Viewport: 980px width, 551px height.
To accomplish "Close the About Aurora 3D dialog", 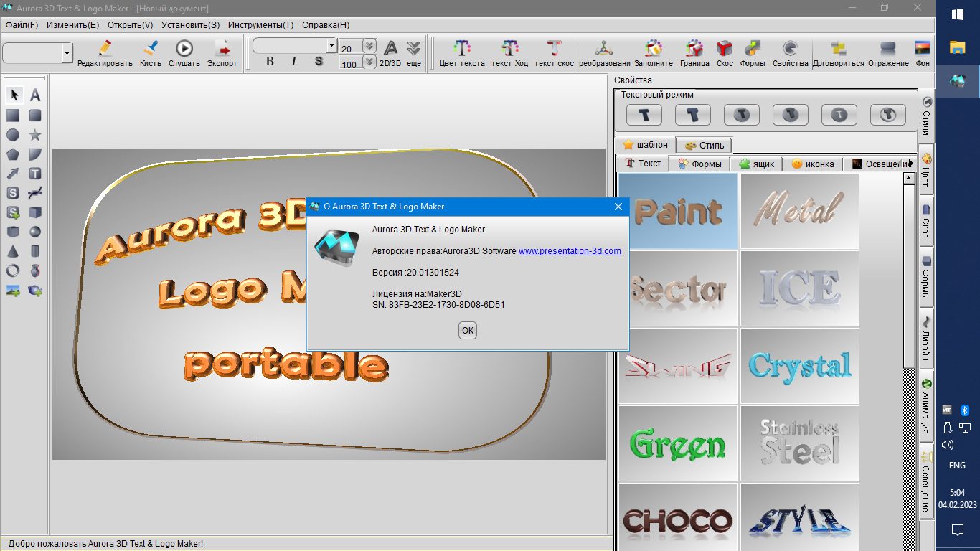I will point(618,207).
